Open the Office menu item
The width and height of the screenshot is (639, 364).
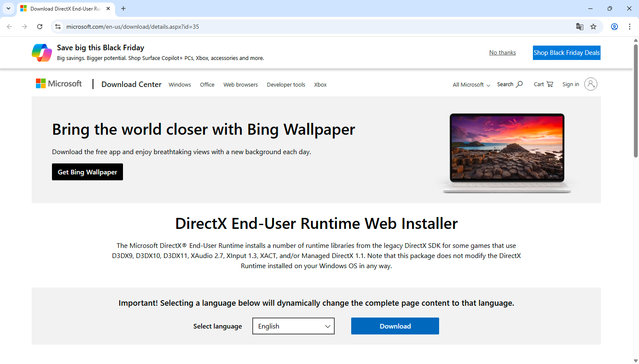pyautogui.click(x=207, y=85)
